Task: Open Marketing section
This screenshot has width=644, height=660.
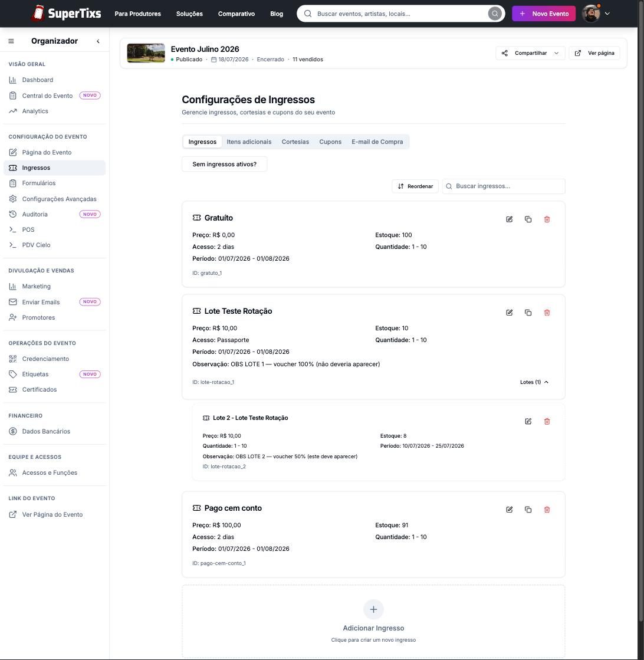Action: (x=54, y=286)
